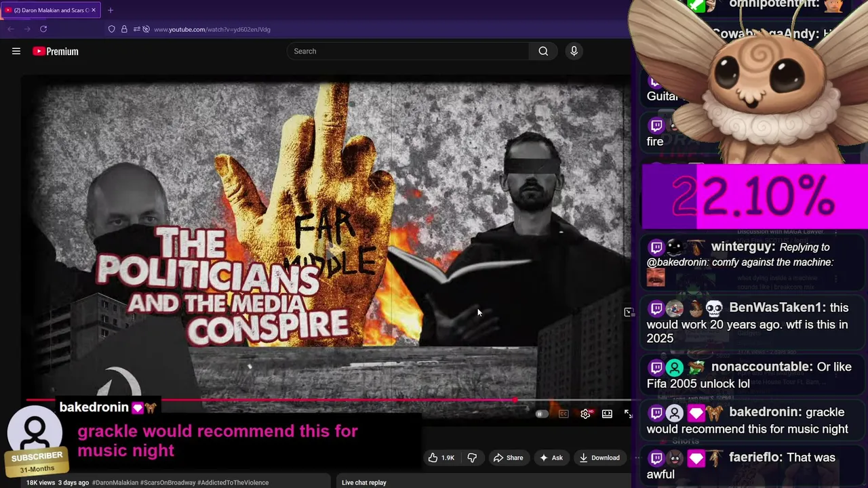Click the #DaronMalakian hashtag link
The image size is (868, 488).
[115, 483]
